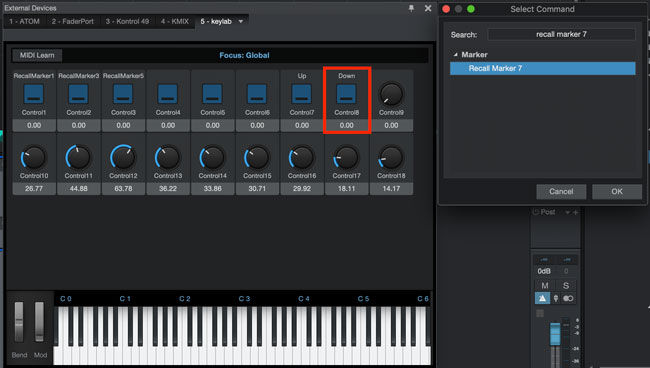Click the Down Control8 button icon

(347, 94)
